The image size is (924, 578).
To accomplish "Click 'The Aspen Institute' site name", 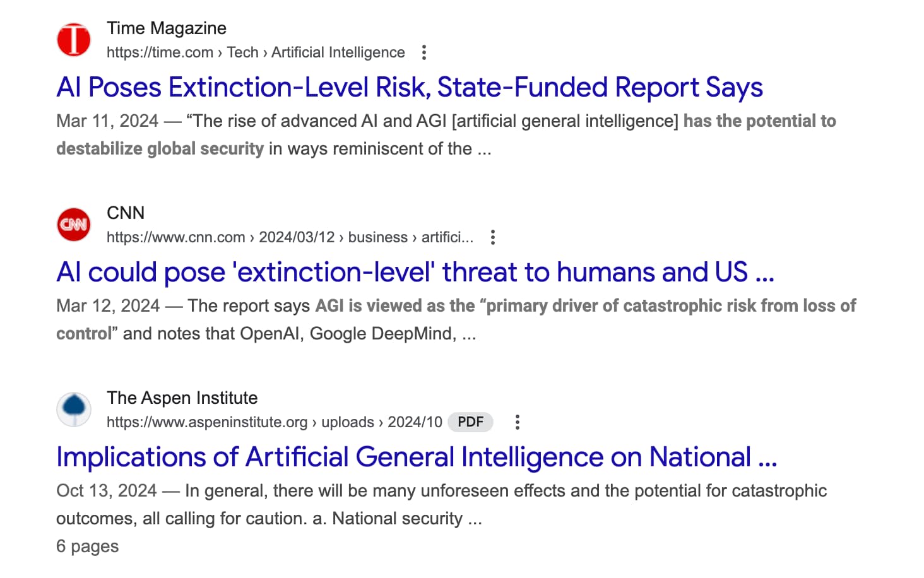I will click(x=182, y=398).
